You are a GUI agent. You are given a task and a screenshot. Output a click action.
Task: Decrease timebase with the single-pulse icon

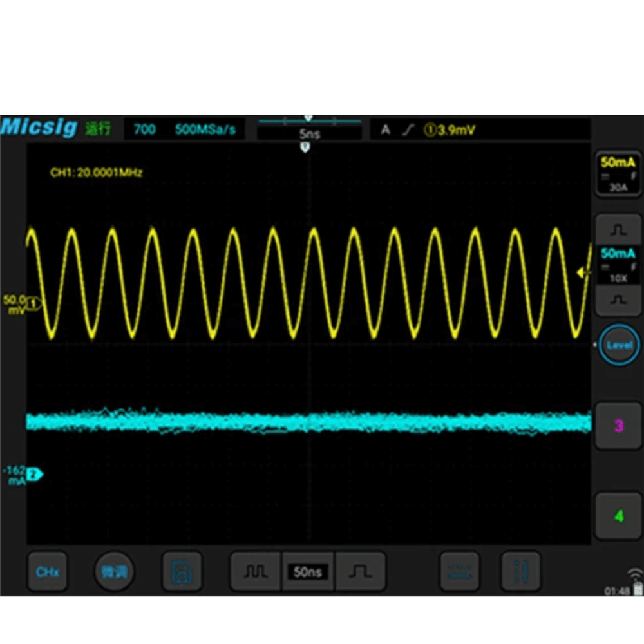tap(361, 572)
